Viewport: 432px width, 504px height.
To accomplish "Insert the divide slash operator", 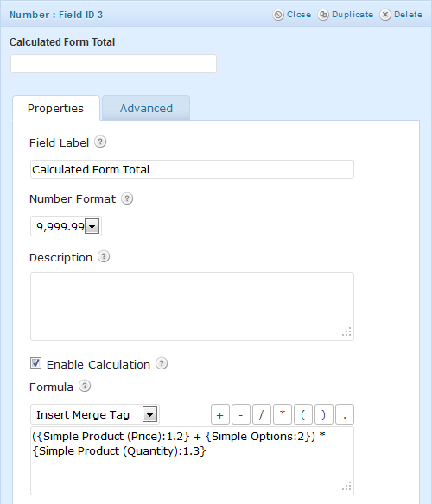I will pyautogui.click(x=262, y=414).
